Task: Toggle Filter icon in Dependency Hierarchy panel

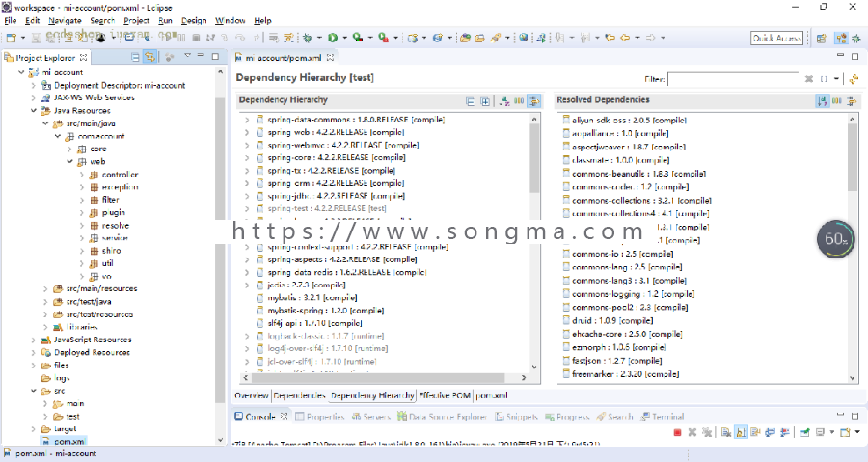Action: 534,101
